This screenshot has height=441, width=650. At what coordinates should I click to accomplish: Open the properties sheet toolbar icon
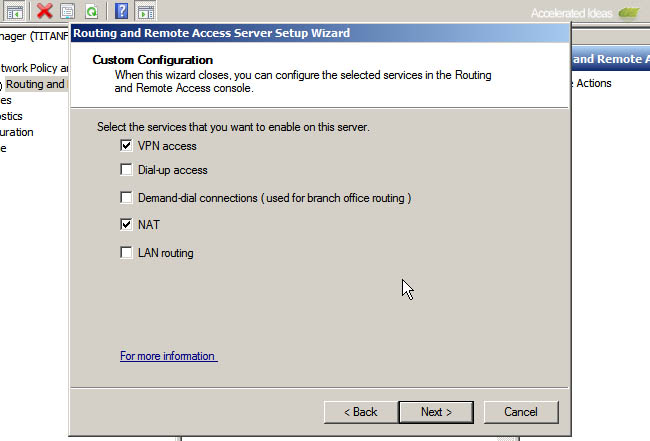(x=68, y=11)
